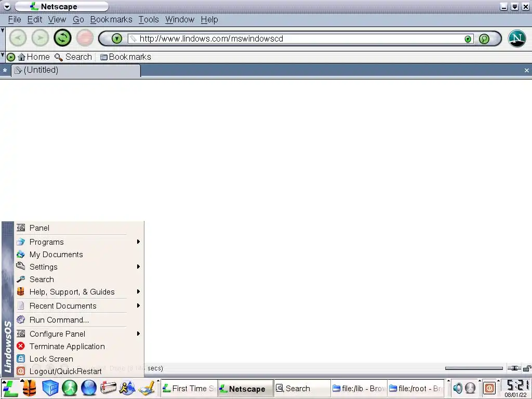Screen dimensions: 532x399
Task: Open the mailbox icon in the panel
Action: coord(108,389)
